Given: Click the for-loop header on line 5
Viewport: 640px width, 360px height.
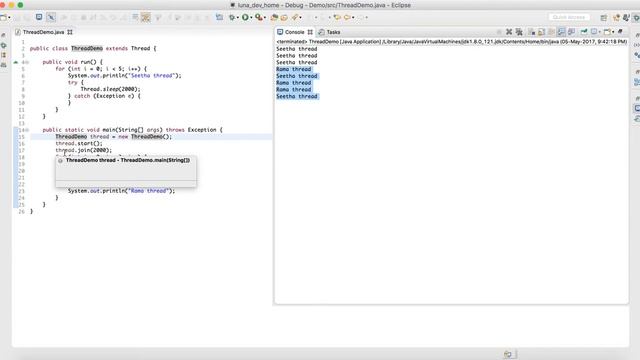Looking at the screenshot, I should pos(101,69).
